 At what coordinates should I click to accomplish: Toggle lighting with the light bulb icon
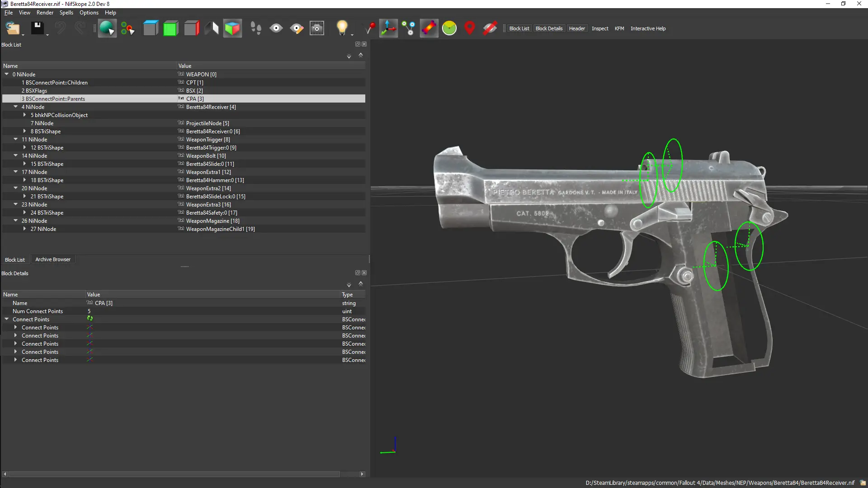pos(342,28)
